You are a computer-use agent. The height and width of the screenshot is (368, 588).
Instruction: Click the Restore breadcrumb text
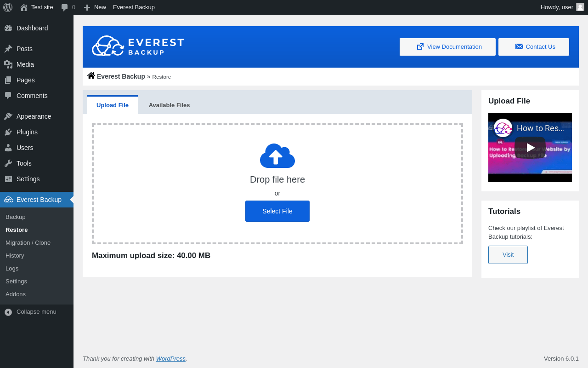point(162,77)
